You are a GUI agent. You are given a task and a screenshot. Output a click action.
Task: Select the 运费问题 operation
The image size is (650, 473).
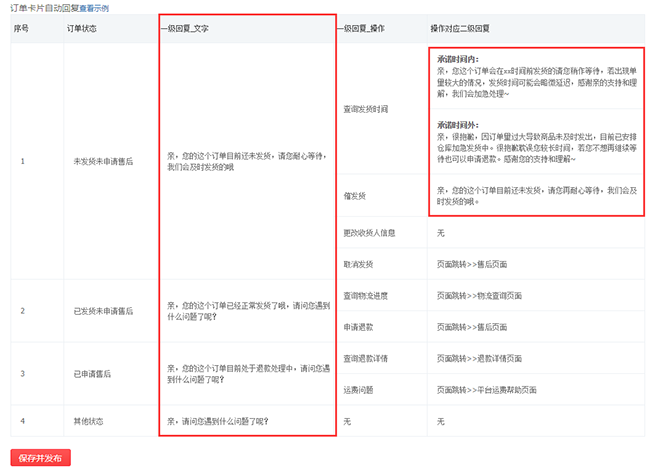click(x=360, y=389)
